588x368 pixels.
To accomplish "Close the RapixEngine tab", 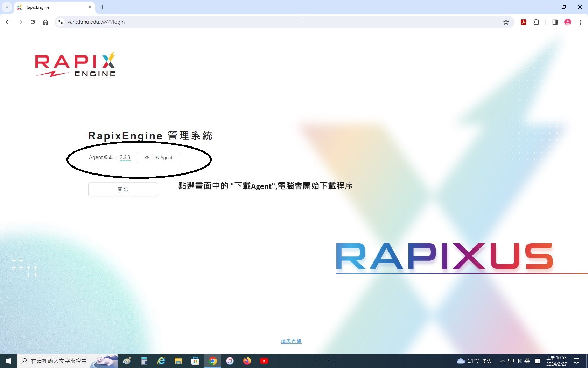I will point(90,7).
